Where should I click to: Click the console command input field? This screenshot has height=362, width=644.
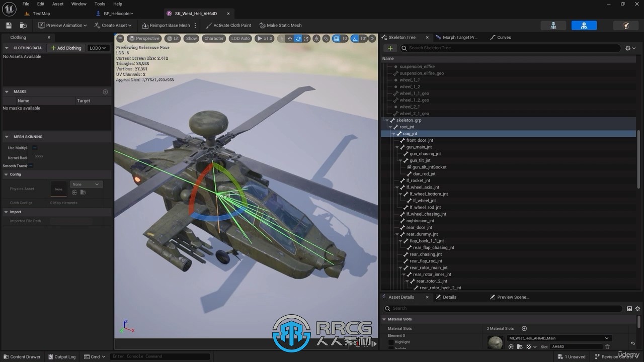click(160, 356)
